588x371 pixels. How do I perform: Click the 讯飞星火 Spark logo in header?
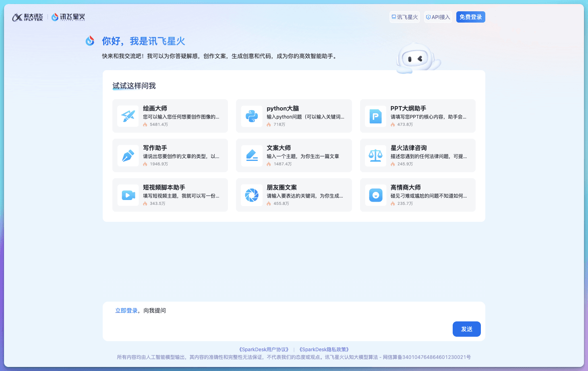coord(68,17)
